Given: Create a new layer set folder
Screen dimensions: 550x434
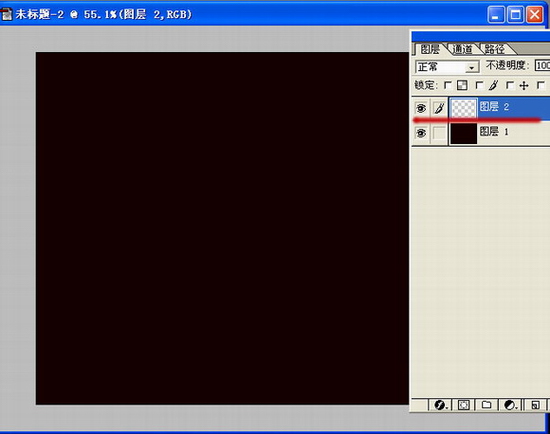Looking at the screenshot, I should click(487, 405).
